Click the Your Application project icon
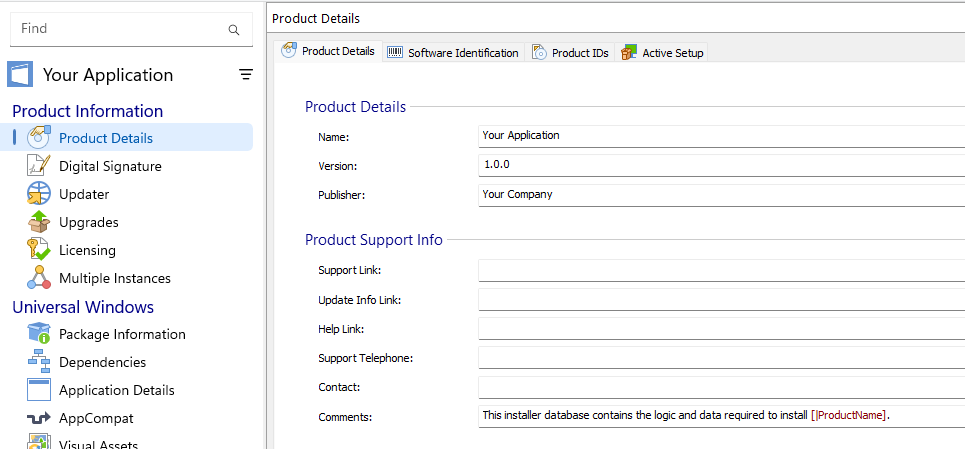 coord(20,74)
